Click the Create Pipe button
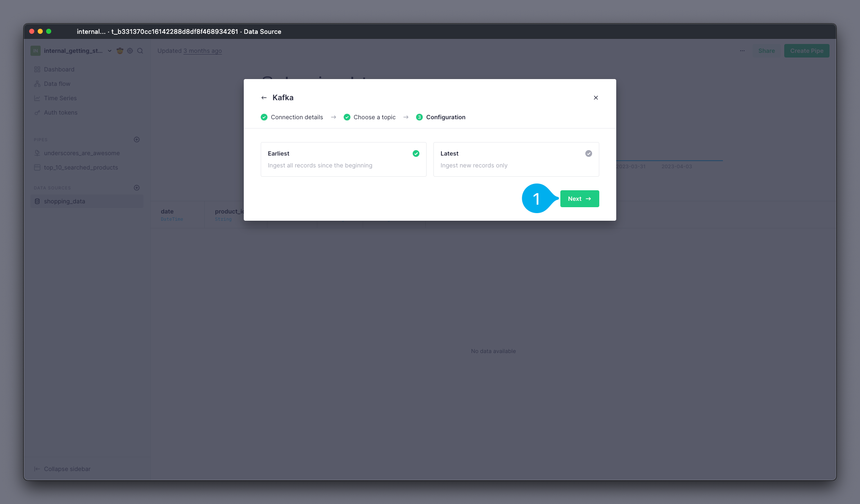 coord(807,51)
